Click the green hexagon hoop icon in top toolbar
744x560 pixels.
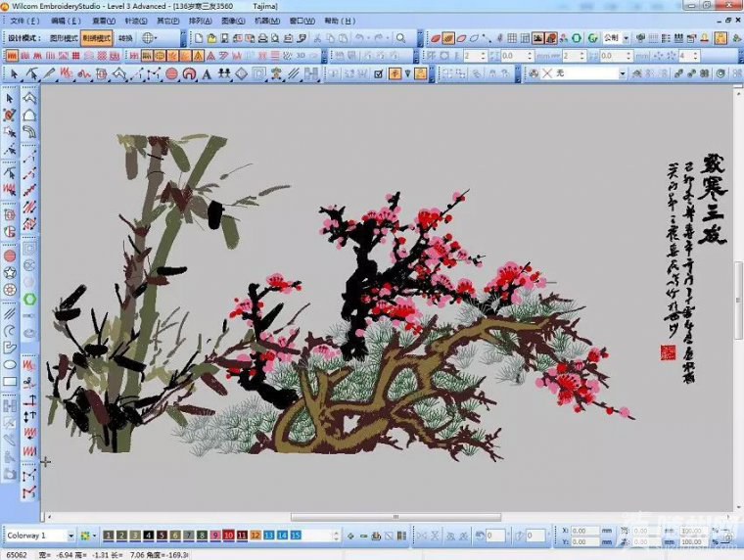coord(577,38)
